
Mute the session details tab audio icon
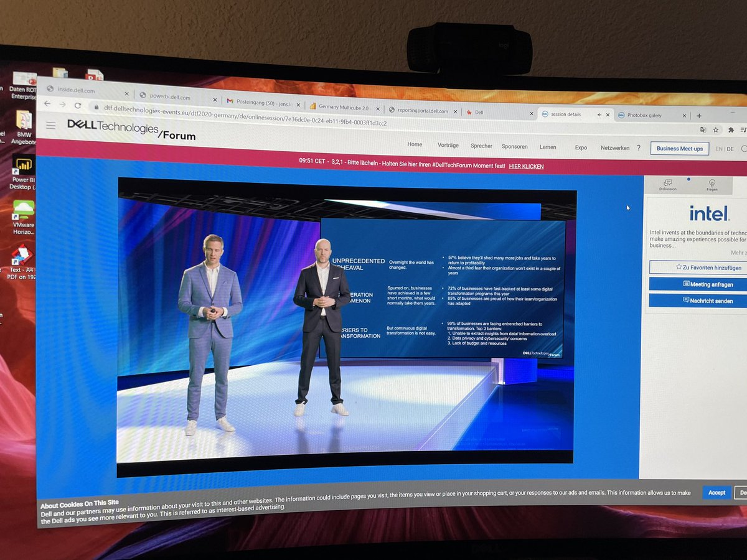pos(599,114)
